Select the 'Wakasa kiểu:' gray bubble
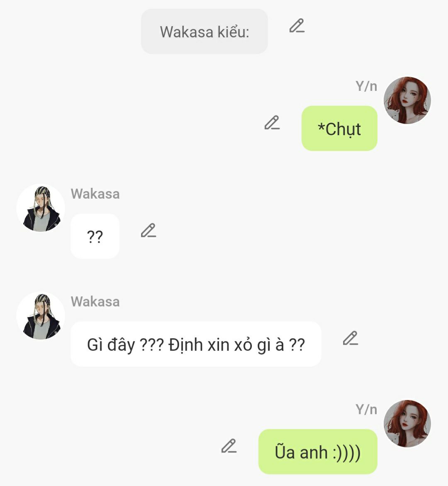This screenshot has width=448, height=486. pyautogui.click(x=205, y=31)
